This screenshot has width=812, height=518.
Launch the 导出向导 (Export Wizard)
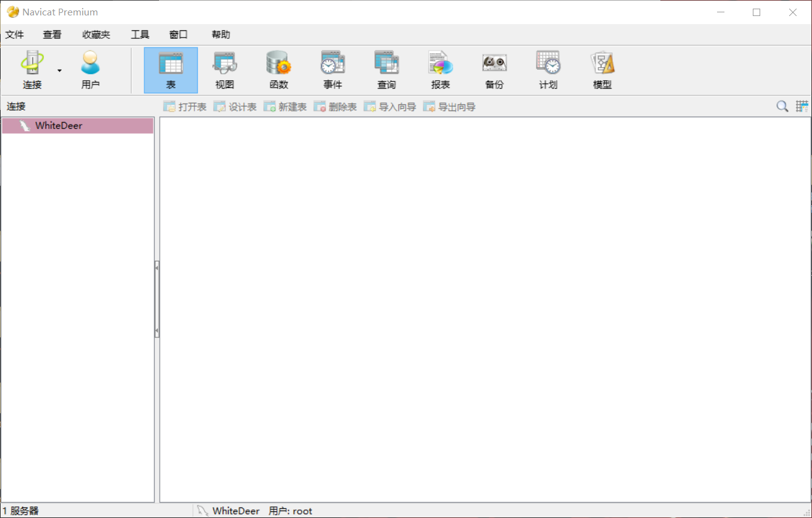click(449, 107)
